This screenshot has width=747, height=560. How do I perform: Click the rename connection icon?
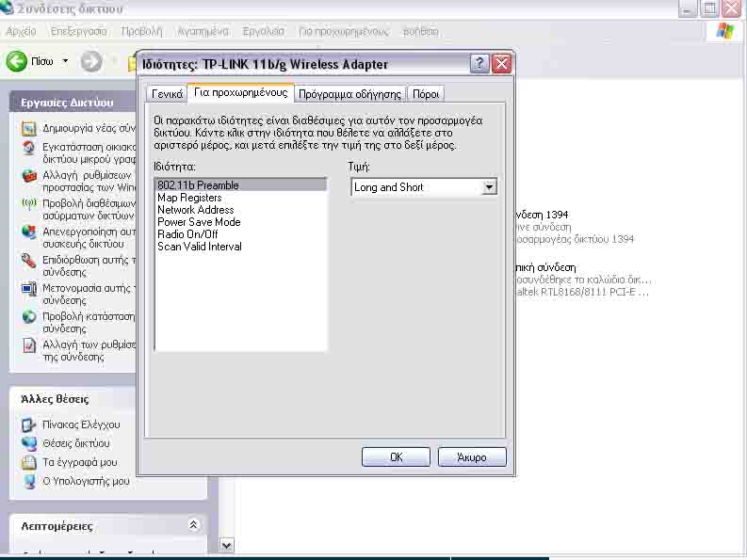(28, 289)
